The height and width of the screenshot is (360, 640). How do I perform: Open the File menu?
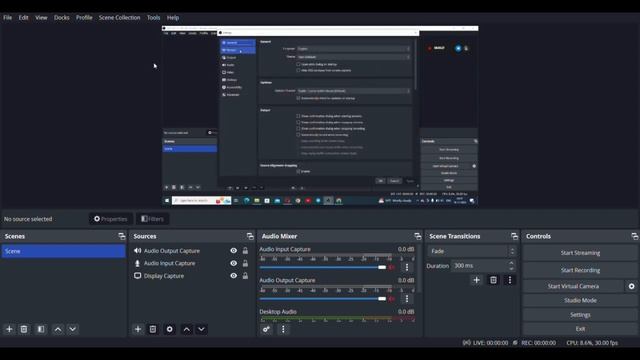(x=8, y=18)
